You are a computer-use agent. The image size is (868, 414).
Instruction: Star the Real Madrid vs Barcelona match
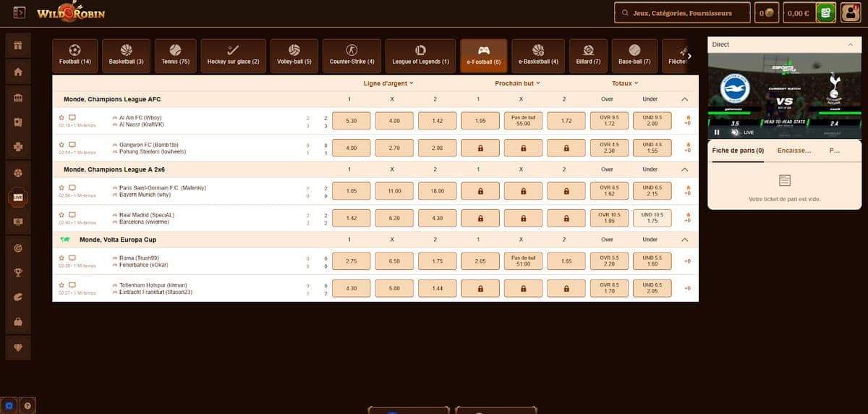coord(61,215)
